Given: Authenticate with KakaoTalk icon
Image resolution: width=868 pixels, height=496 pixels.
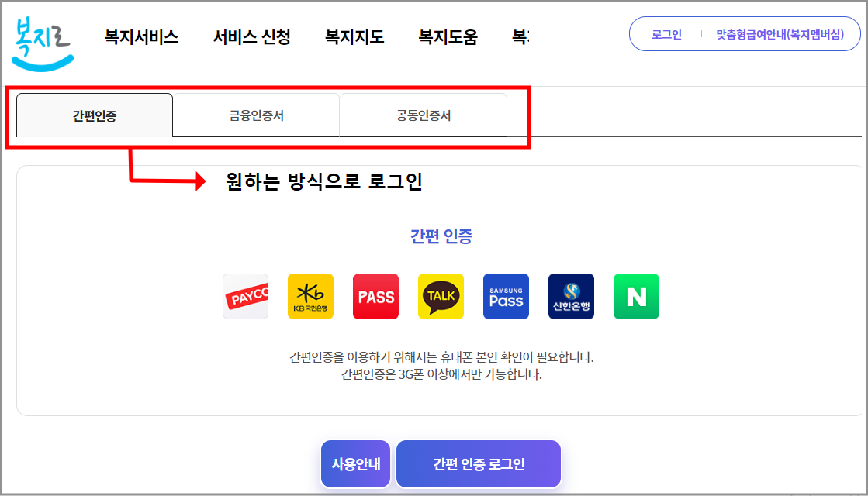Looking at the screenshot, I should pos(441,296).
